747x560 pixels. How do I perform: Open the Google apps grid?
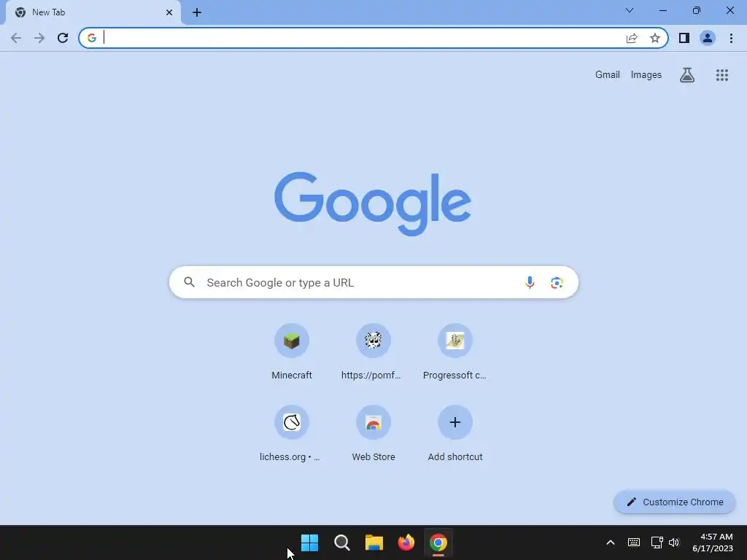click(x=721, y=75)
